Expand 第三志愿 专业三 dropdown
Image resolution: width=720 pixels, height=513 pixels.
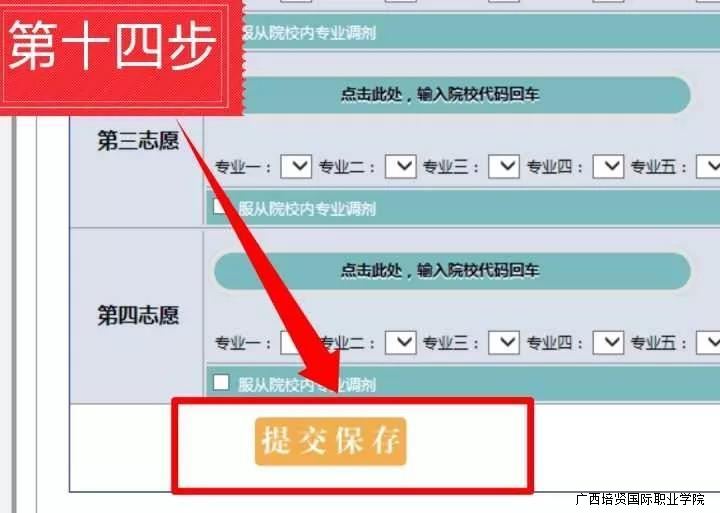click(504, 166)
